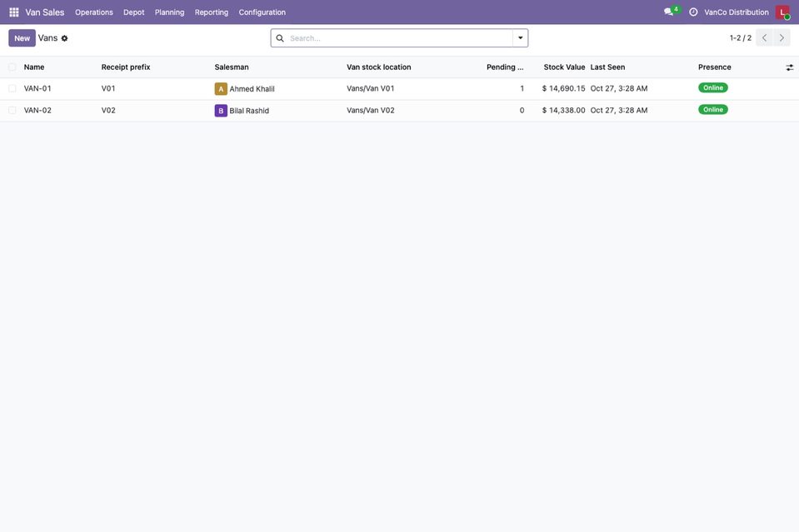Sort by Receipt prefix column header

point(126,67)
